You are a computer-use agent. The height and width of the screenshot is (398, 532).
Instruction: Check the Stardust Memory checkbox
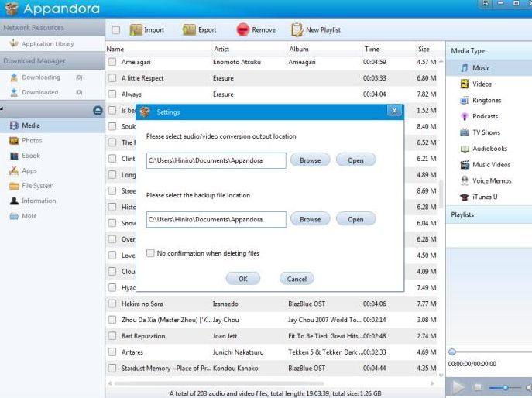click(x=112, y=368)
